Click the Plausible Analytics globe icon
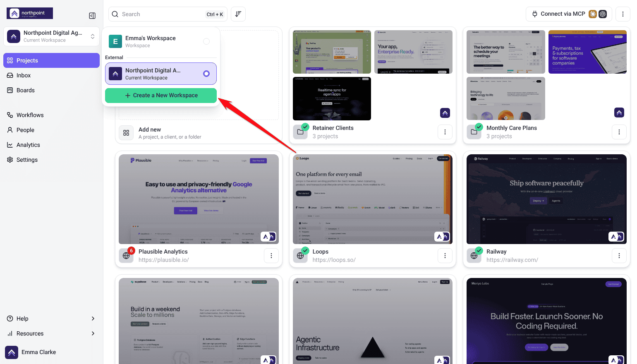 [x=126, y=256]
